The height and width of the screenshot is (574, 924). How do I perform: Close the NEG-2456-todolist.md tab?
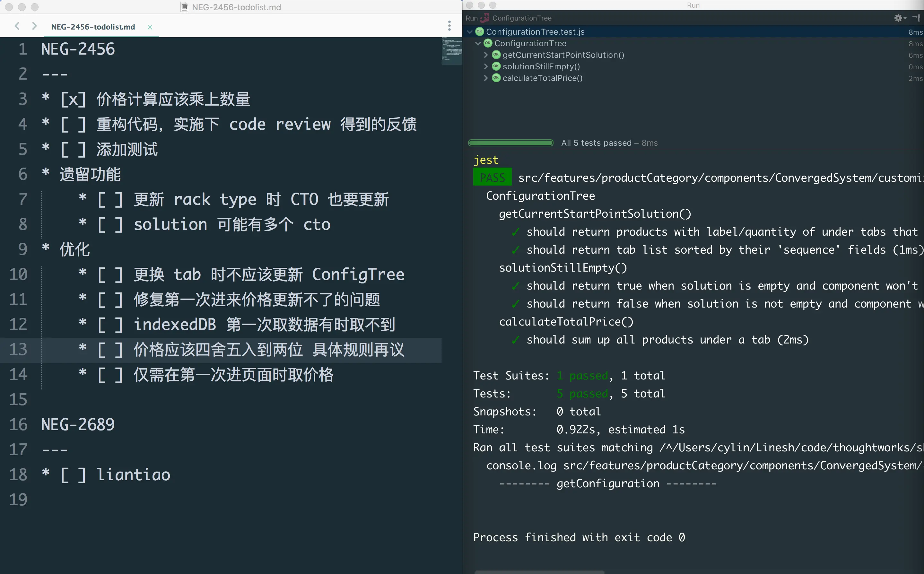tap(150, 27)
